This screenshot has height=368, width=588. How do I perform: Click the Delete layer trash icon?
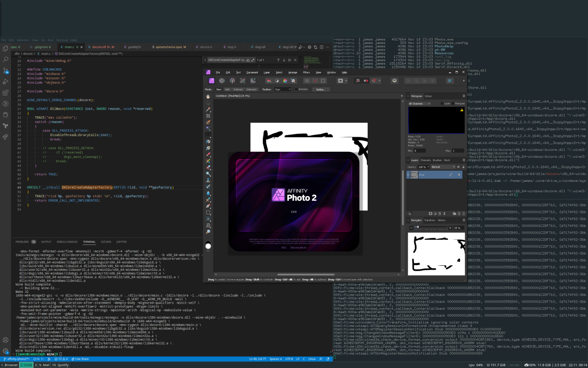tap(464, 214)
